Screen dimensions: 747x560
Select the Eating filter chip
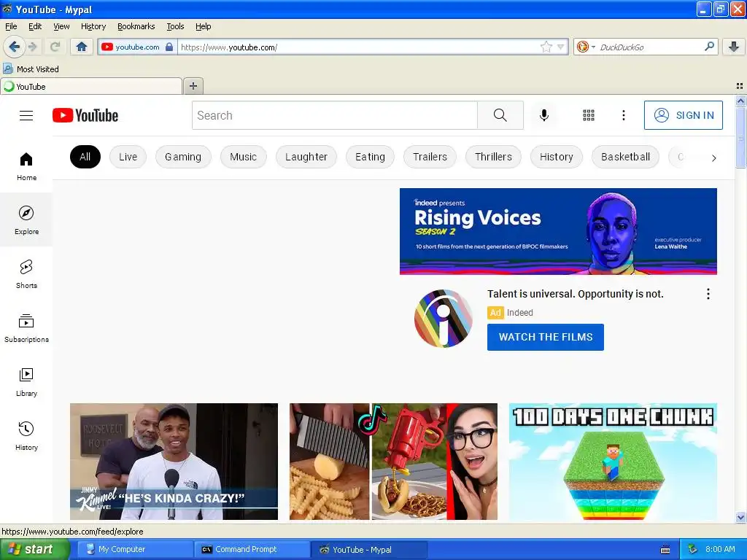pos(370,157)
